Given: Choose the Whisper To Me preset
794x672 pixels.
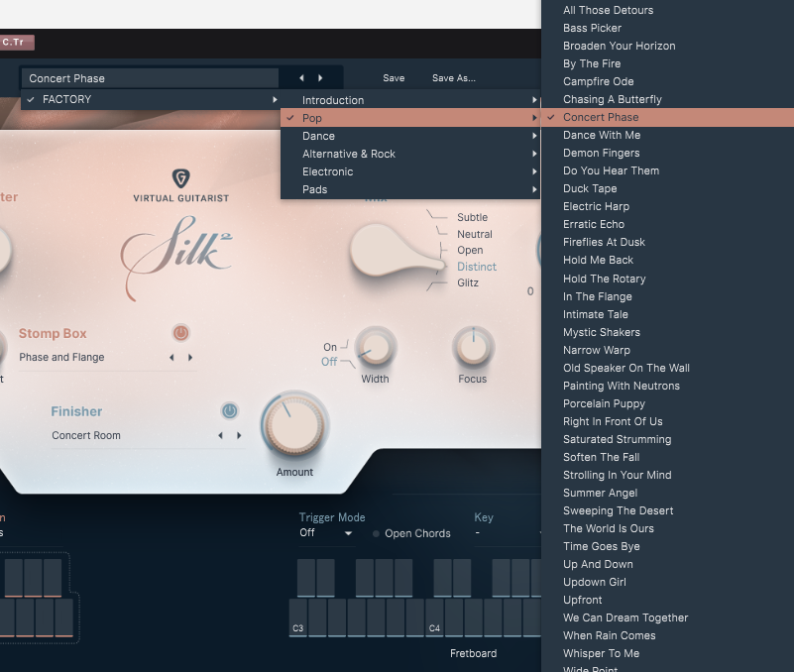Looking at the screenshot, I should tap(667, 654).
